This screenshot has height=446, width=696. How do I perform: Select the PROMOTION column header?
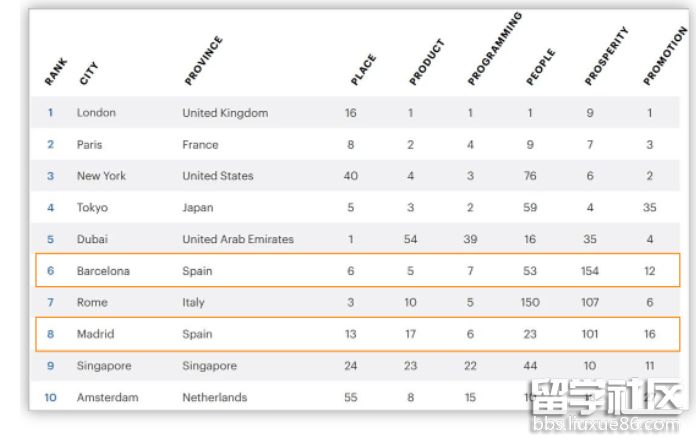(x=665, y=57)
